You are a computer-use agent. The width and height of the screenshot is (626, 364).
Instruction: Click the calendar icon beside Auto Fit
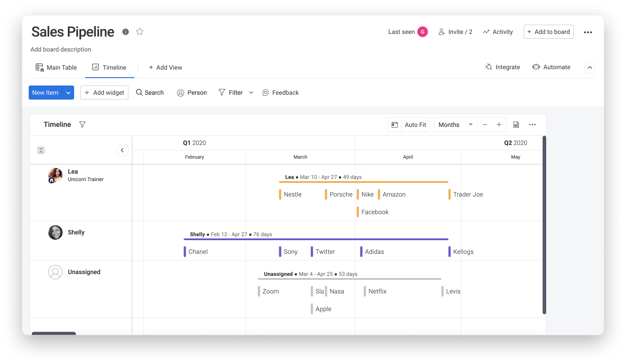[x=395, y=125]
